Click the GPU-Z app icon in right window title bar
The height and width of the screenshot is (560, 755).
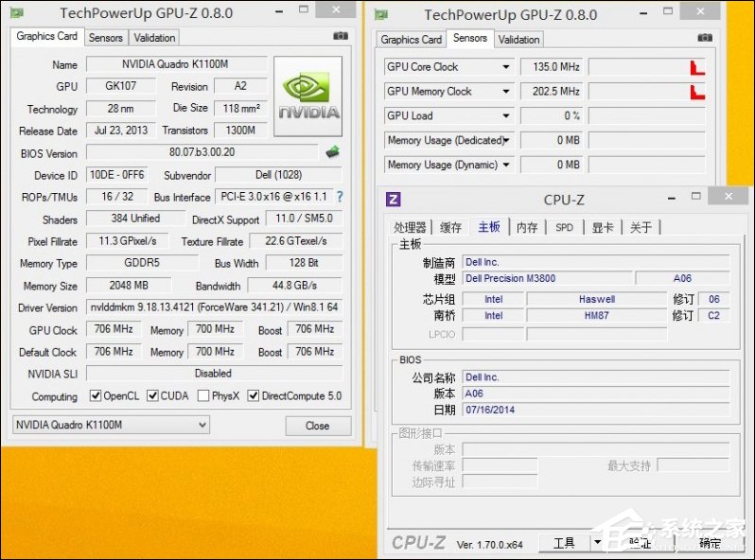pos(381,15)
